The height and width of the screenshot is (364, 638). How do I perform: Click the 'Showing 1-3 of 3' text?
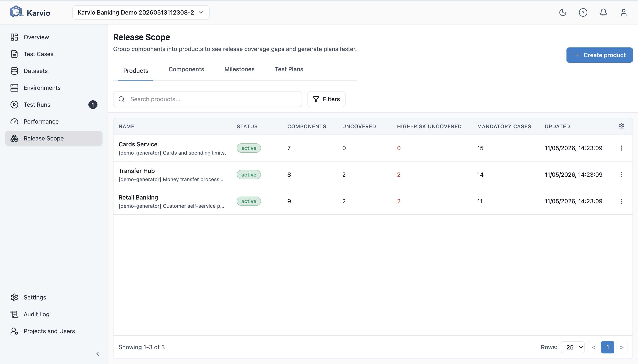coord(142,347)
